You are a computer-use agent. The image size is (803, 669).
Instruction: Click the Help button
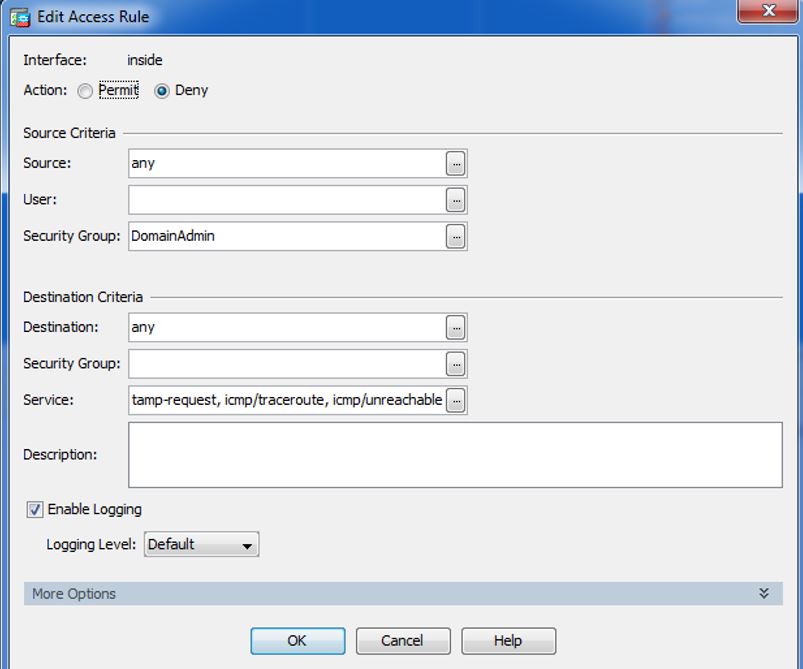click(x=509, y=641)
